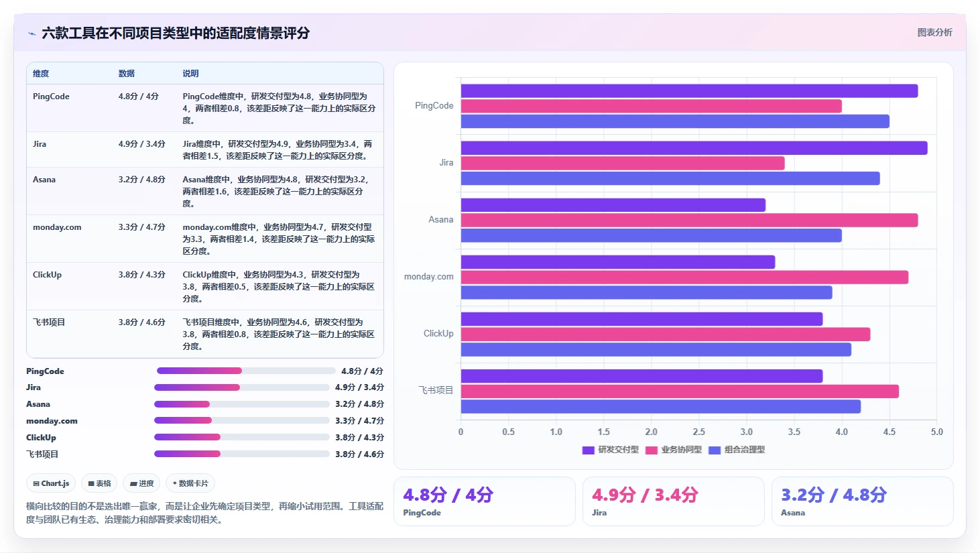Click the 2.5 tick on the x-axis
Viewport: 980px width, 553px height.
pos(699,432)
